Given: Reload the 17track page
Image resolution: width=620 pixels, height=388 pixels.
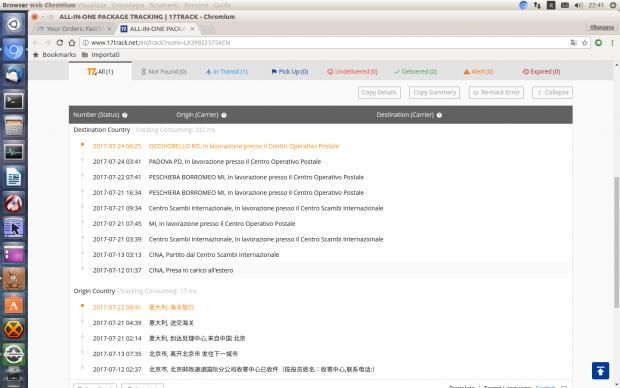Looking at the screenshot, I should coord(60,43).
